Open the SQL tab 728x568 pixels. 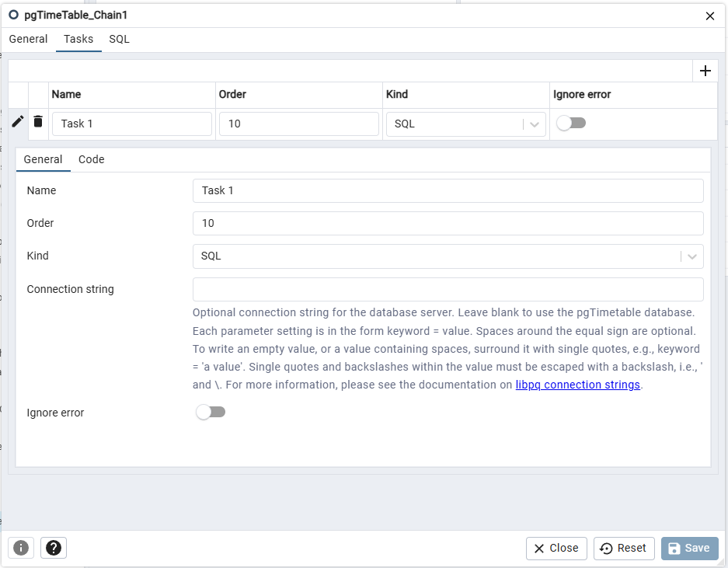(119, 39)
